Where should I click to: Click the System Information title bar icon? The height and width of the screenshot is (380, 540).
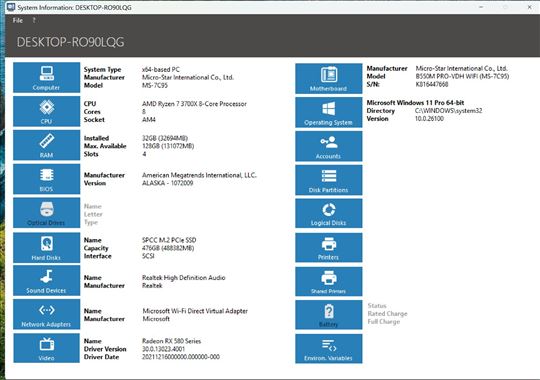tap(11, 7)
